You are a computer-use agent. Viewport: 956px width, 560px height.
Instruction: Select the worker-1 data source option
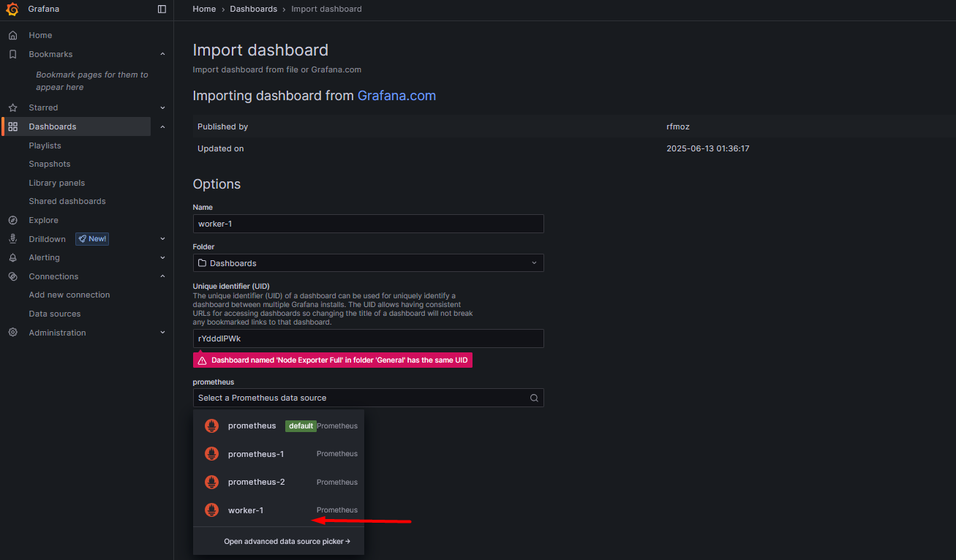pyautogui.click(x=246, y=510)
